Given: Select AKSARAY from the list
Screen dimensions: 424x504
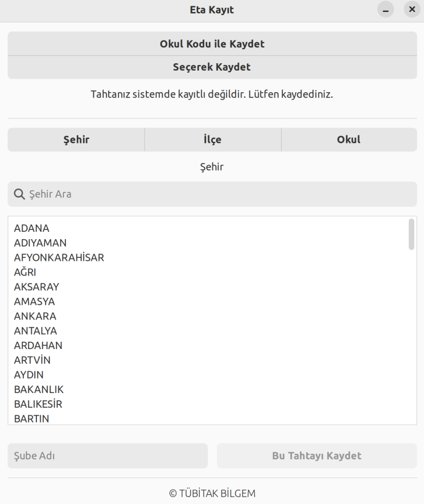Looking at the screenshot, I should pyautogui.click(x=36, y=287).
